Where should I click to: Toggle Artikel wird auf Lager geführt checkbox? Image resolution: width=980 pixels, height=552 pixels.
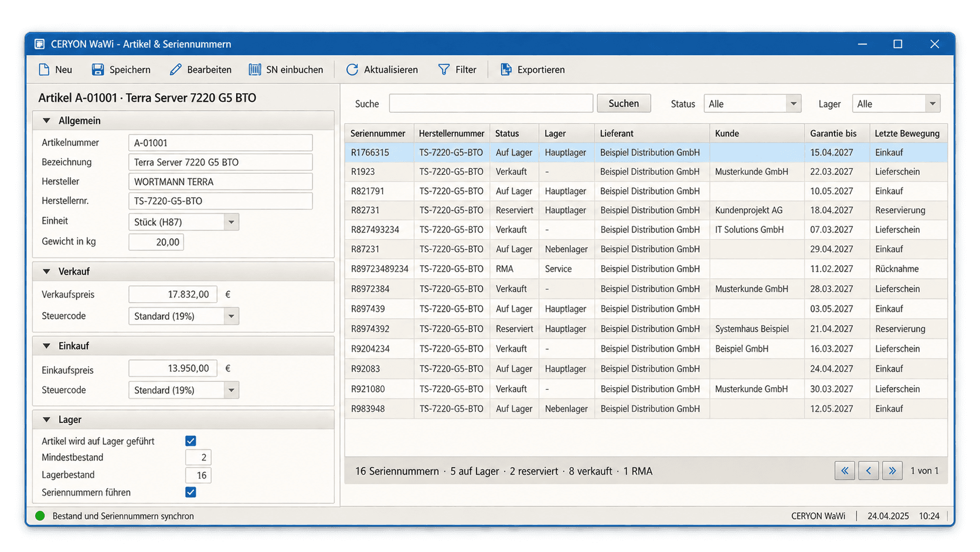point(190,441)
